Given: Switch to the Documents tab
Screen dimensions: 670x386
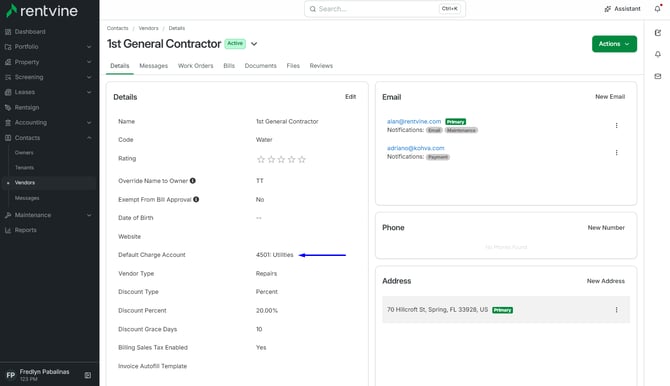Looking at the screenshot, I should click(x=261, y=66).
